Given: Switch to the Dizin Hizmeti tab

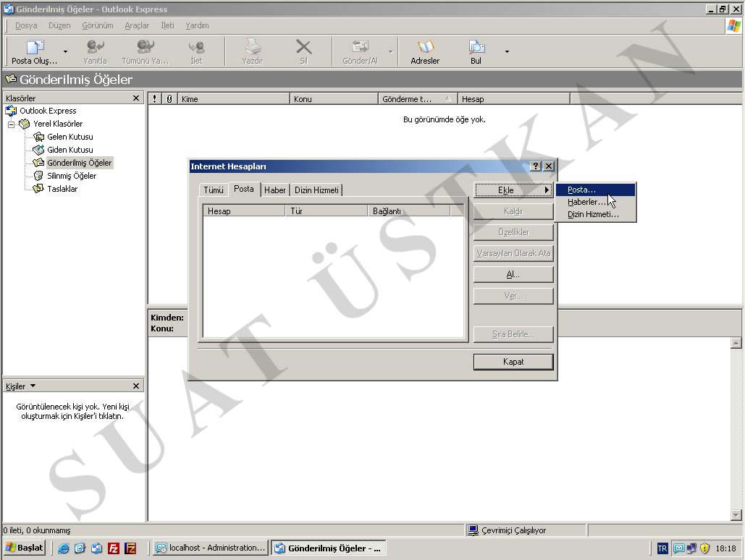Looking at the screenshot, I should click(x=316, y=190).
